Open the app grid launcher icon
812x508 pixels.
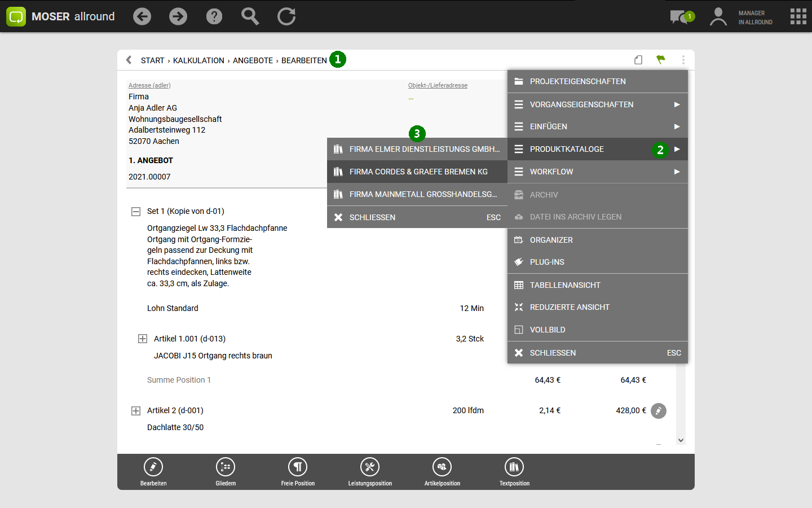coord(798,16)
